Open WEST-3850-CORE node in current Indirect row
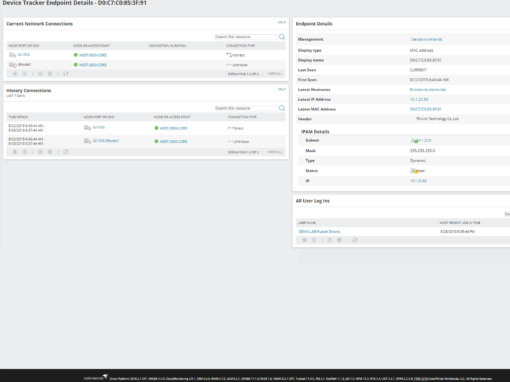 (93, 55)
